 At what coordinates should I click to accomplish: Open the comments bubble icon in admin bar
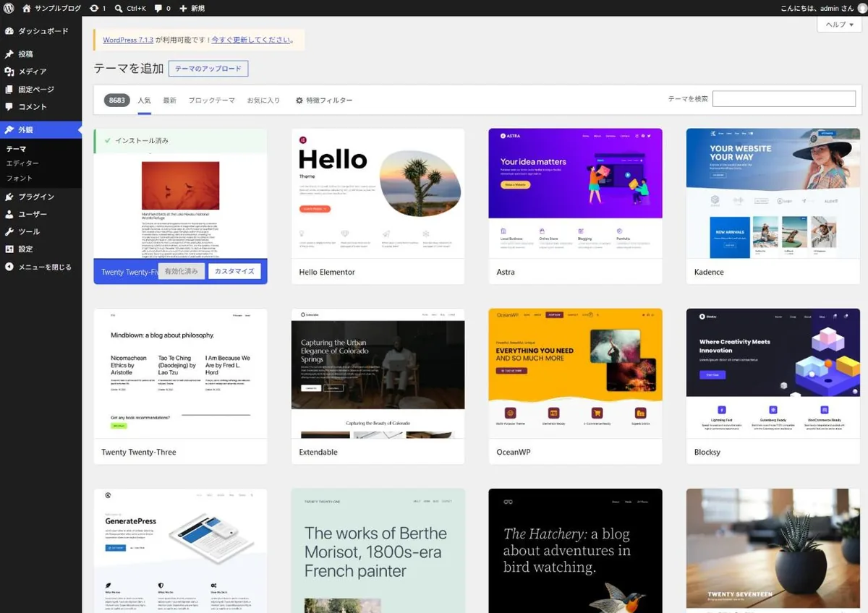point(158,9)
